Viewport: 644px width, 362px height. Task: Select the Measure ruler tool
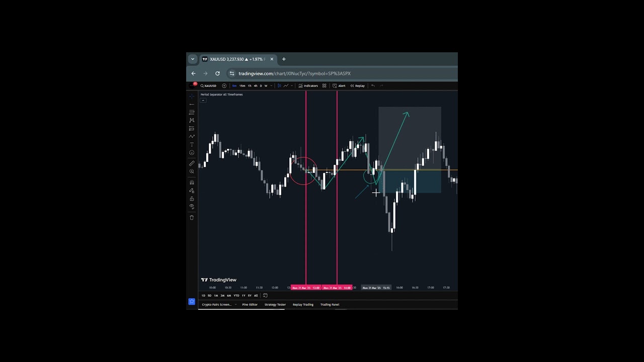192,163
